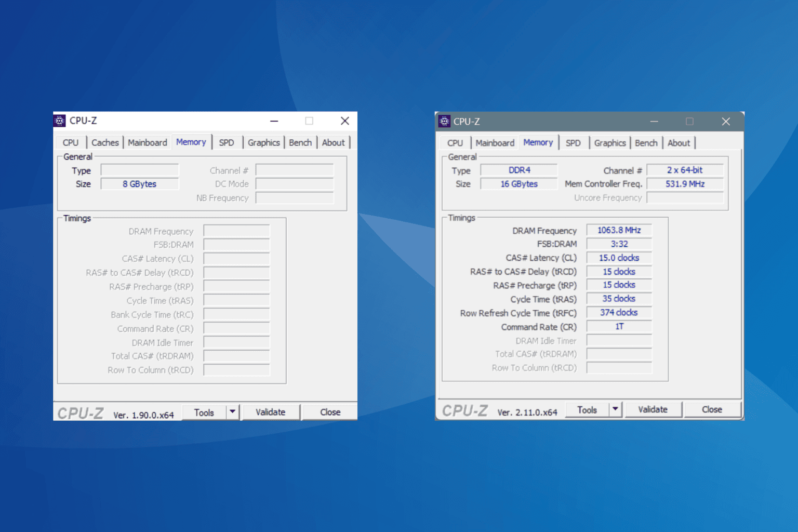
Task: Select the Caches tab in left window
Action: click(105, 142)
